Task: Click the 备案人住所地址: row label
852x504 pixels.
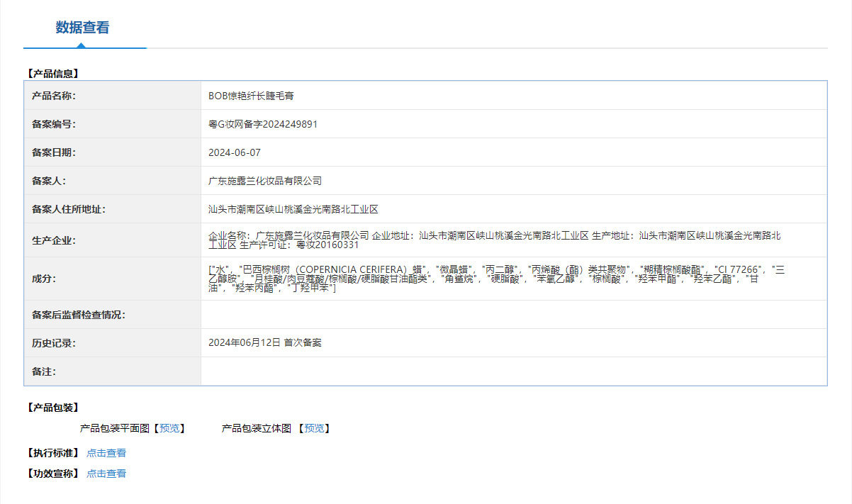Action: [69, 209]
